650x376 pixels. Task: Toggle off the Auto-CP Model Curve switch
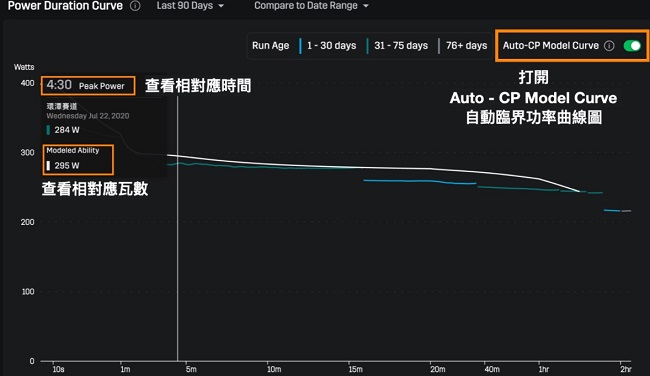pyautogui.click(x=632, y=46)
